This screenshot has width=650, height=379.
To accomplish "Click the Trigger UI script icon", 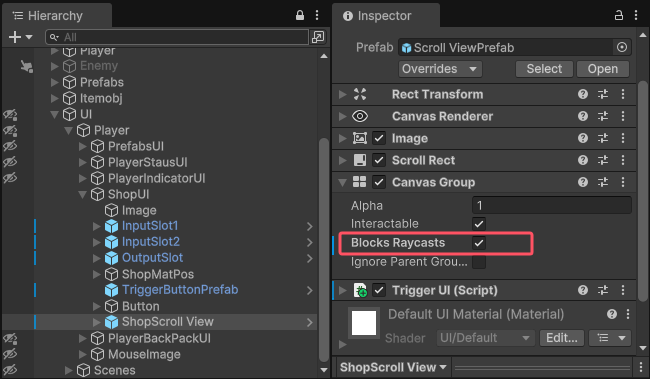I will pyautogui.click(x=360, y=290).
